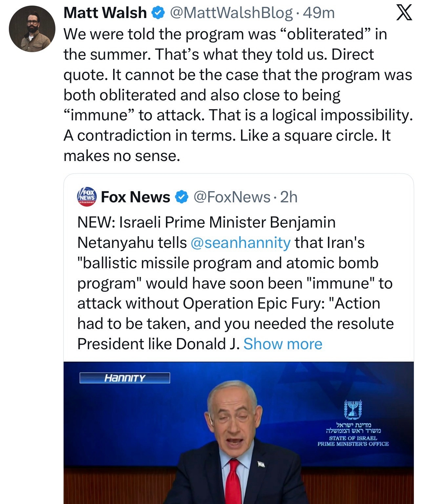Click Matt Walsh's post text about "obliterated"
The width and height of the screenshot is (423, 504).
[x=230, y=95]
